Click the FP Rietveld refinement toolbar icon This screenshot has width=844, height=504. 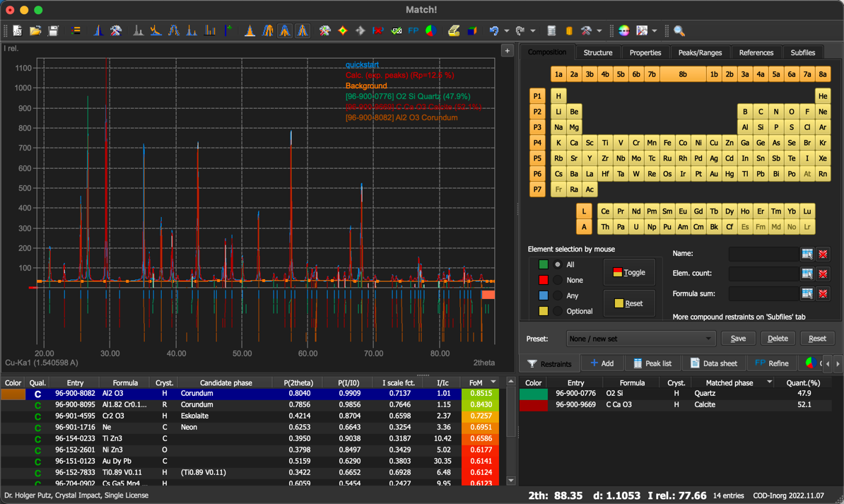(414, 30)
